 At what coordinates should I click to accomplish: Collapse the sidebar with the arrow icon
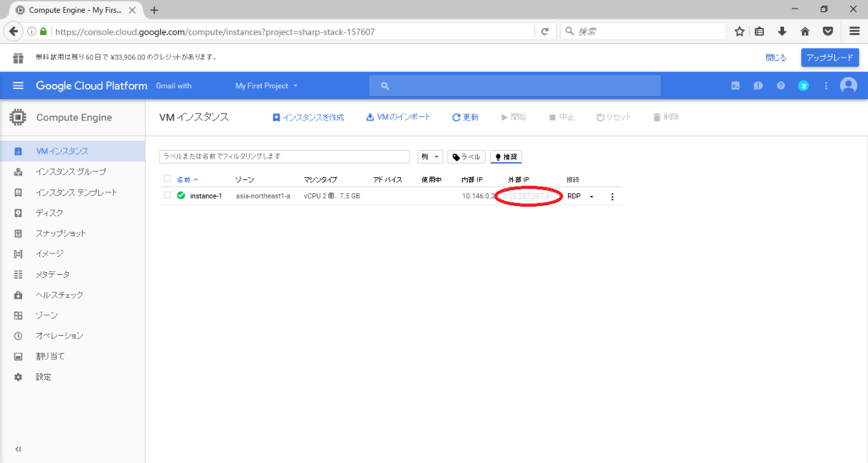point(18,449)
